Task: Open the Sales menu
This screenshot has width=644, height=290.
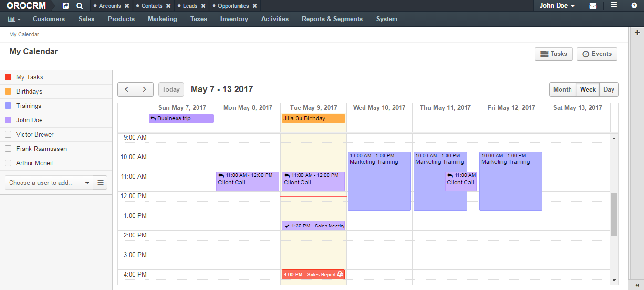Action: [x=86, y=19]
